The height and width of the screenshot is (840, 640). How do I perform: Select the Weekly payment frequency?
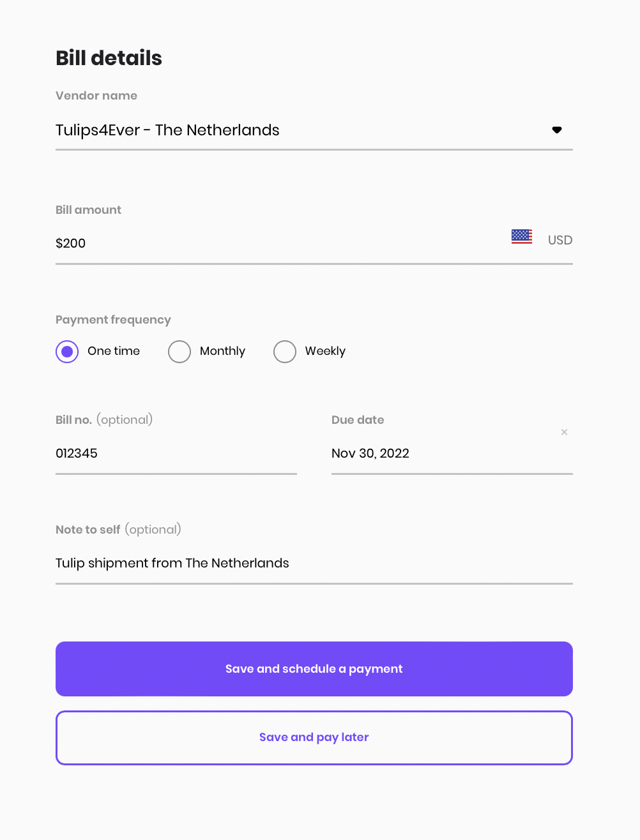pyautogui.click(x=285, y=352)
